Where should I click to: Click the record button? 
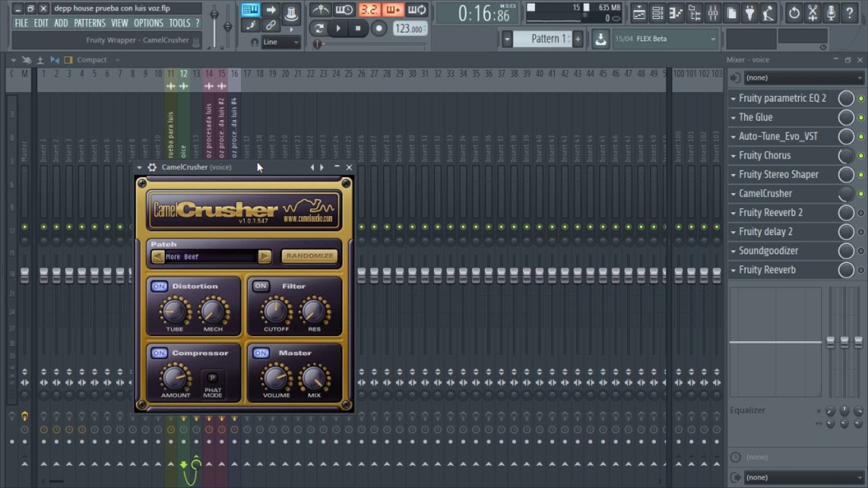coord(378,28)
